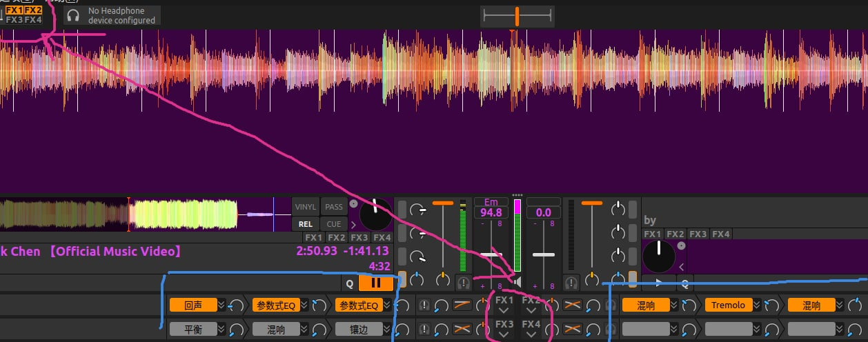Image resolution: width=868 pixels, height=342 pixels.
Task: Toggle the Tremolo effect on or off
Action: [x=729, y=305]
